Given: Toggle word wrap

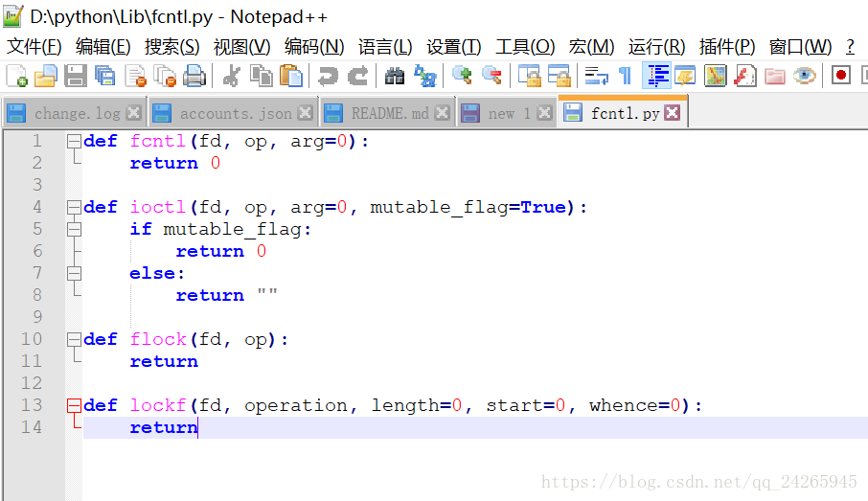Looking at the screenshot, I should coord(596,76).
